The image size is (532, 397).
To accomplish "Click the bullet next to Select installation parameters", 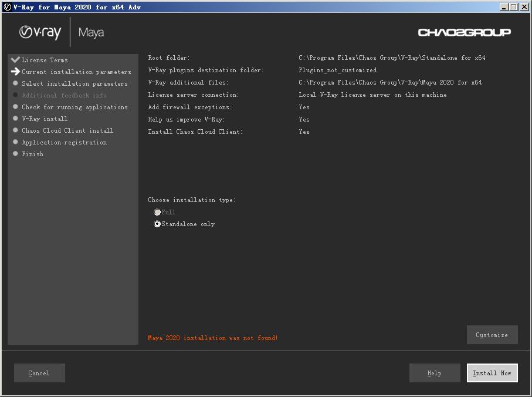I will click(x=15, y=83).
